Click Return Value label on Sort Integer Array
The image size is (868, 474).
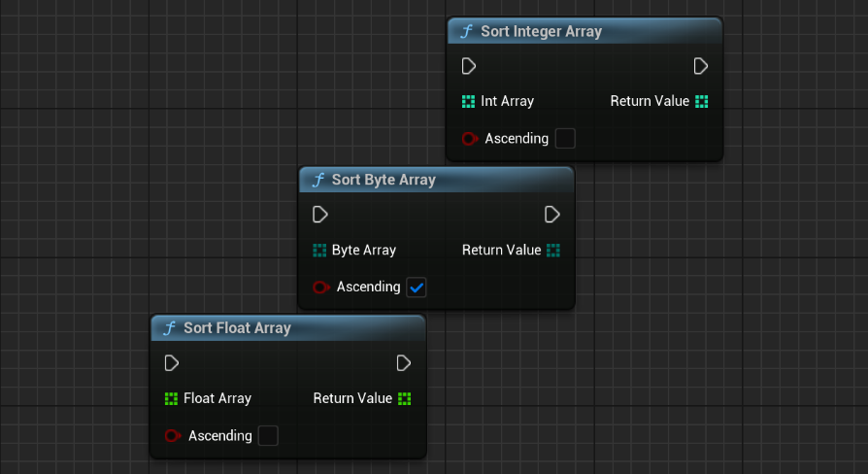(x=650, y=101)
